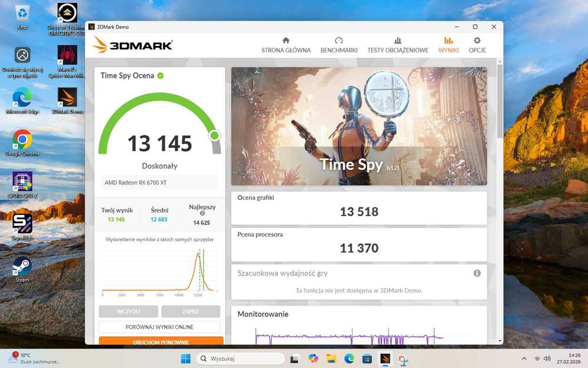Click the info icon for Szacunkowa wydajność gry

[477, 273]
